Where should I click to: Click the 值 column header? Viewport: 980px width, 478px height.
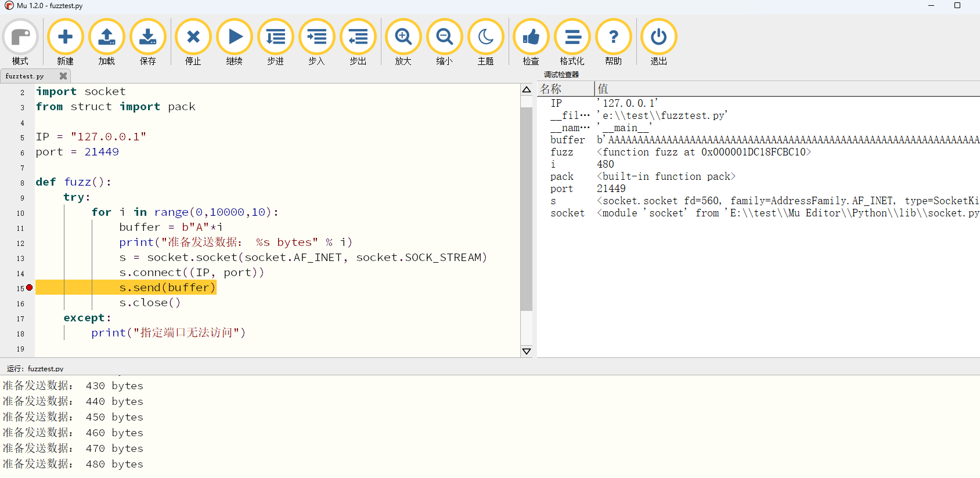[787, 89]
